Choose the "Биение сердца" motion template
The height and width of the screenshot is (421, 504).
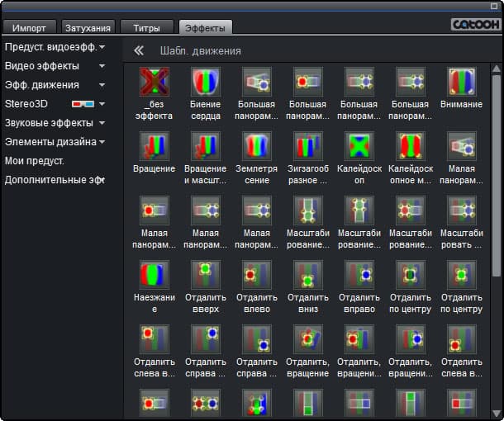[x=206, y=82]
